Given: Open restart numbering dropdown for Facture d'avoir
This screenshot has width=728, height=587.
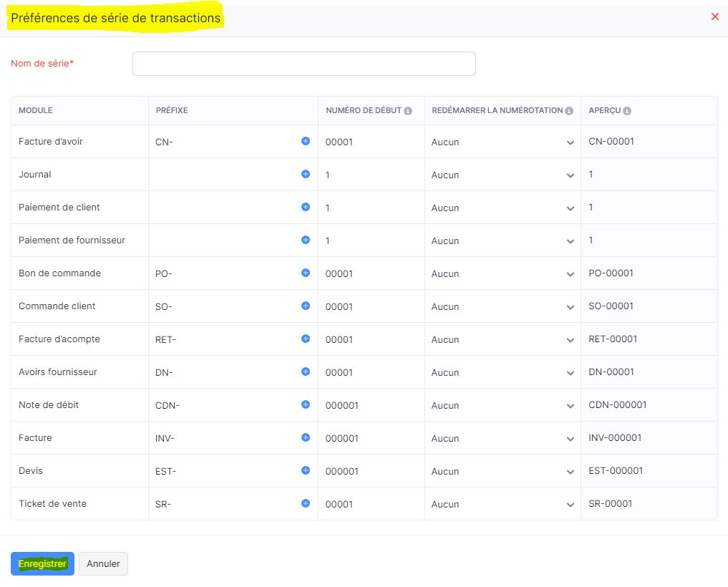Looking at the screenshot, I should [503, 142].
